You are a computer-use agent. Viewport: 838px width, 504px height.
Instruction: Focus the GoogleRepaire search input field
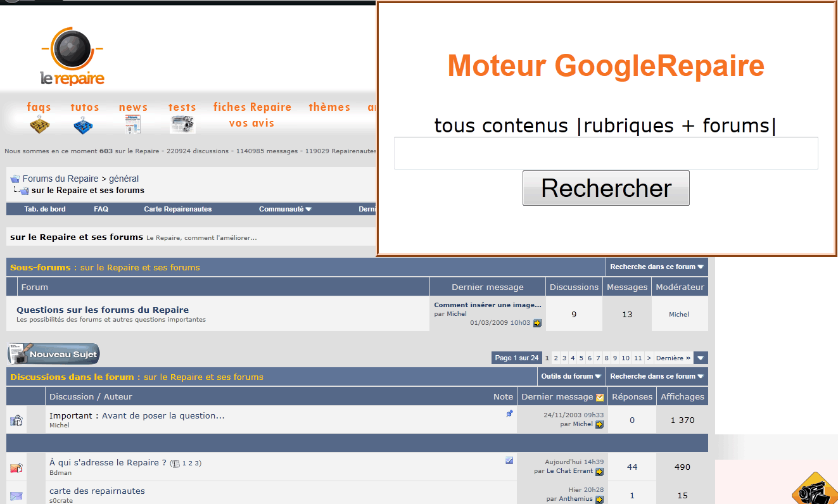point(606,153)
